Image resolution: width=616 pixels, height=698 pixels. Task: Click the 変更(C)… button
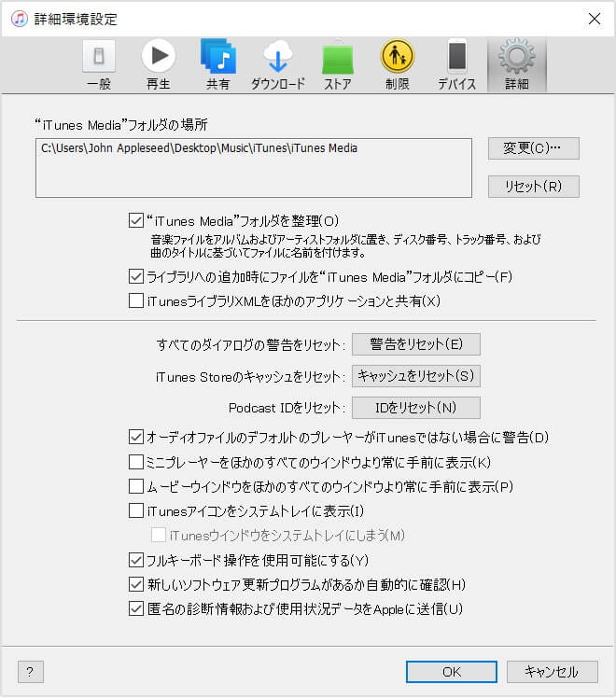(x=534, y=148)
